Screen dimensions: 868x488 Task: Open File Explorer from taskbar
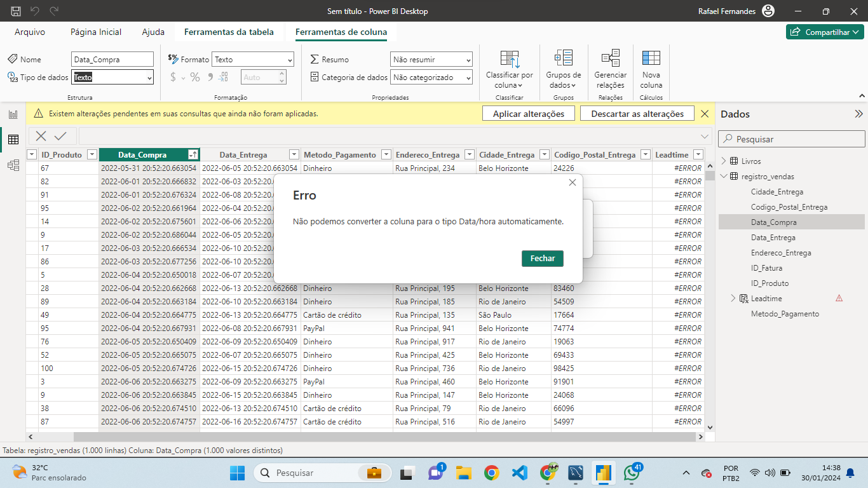tap(463, 473)
